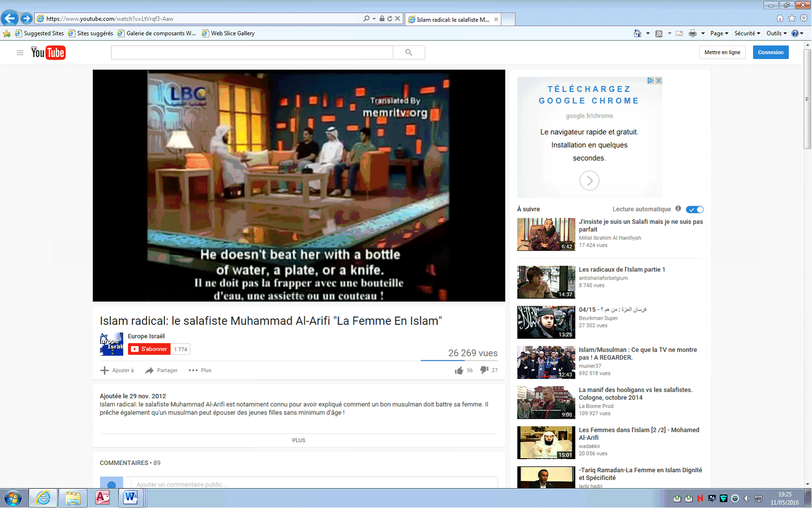The height and width of the screenshot is (508, 812).
Task: Click the Partager share icon
Action: [149, 371]
